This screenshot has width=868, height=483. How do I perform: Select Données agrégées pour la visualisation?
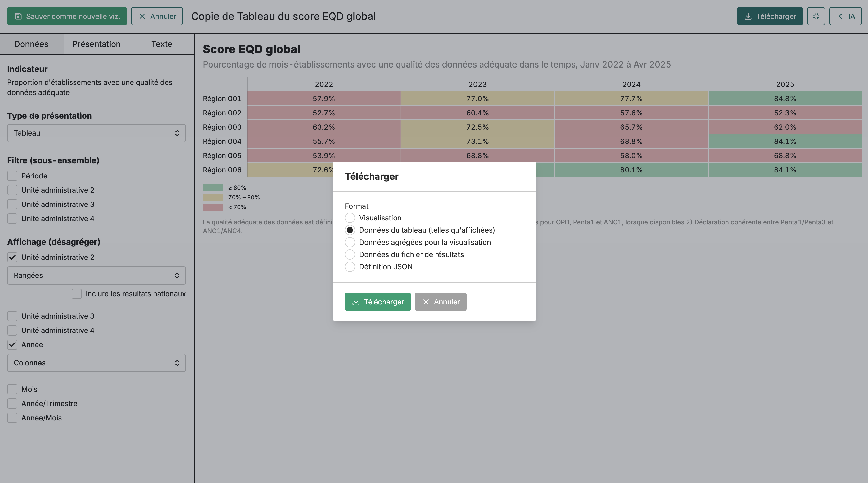pyautogui.click(x=350, y=242)
